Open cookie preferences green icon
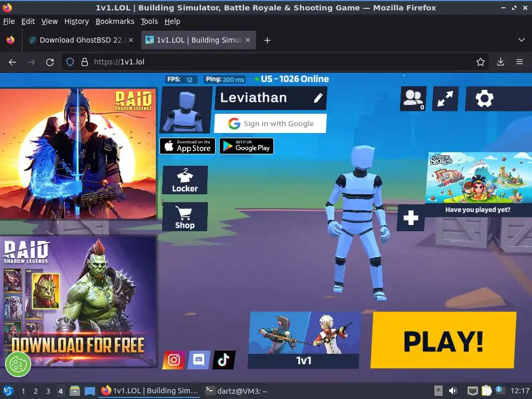 point(18,364)
